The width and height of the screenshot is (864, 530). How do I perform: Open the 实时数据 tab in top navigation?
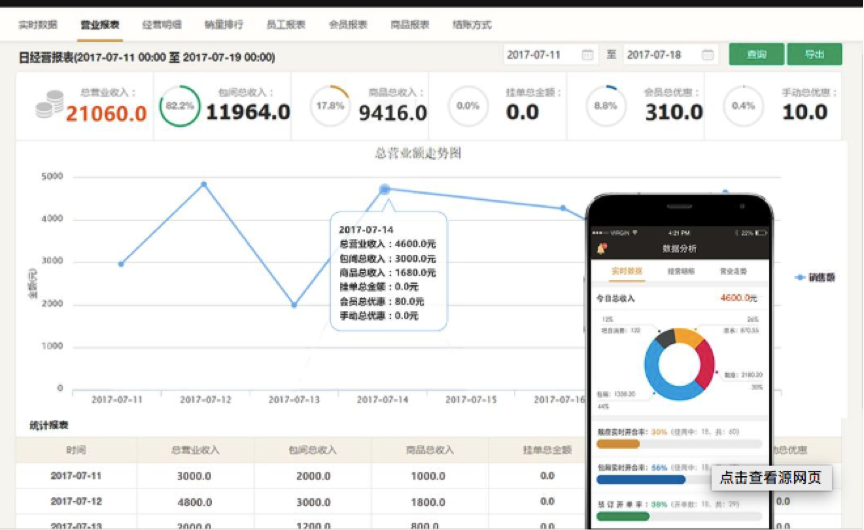pos(37,25)
